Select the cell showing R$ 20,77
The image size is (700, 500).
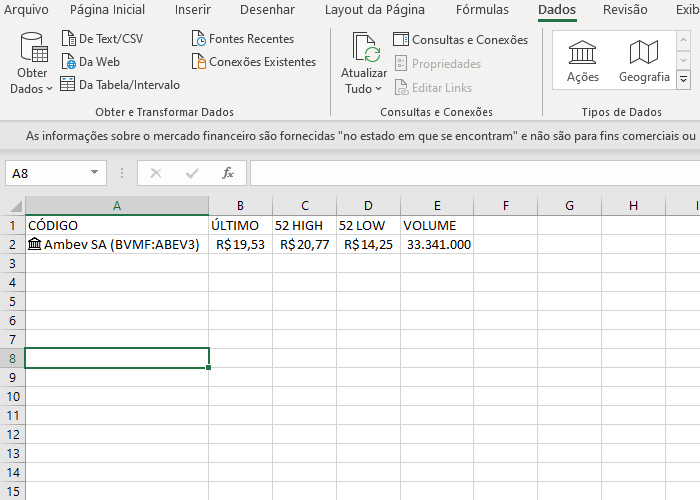[304, 245]
